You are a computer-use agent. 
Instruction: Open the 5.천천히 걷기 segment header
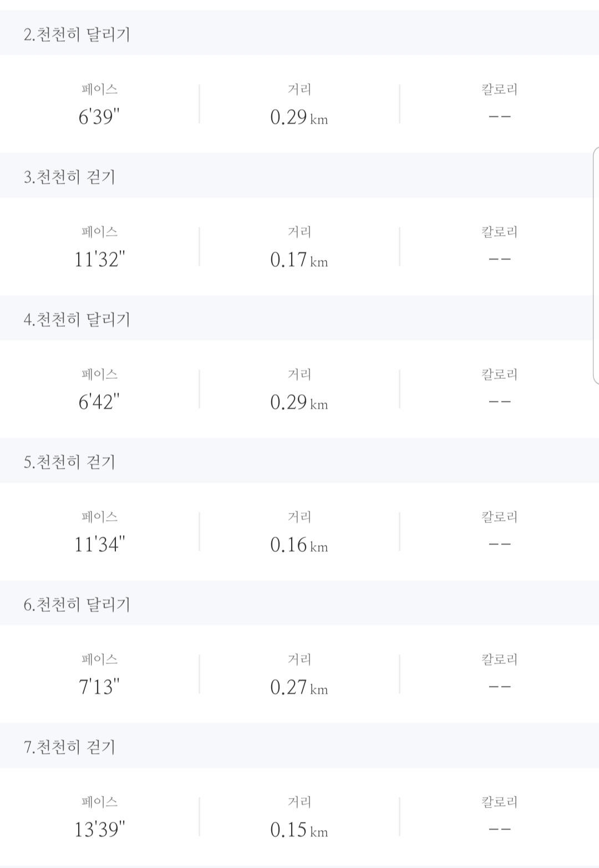coord(299,461)
